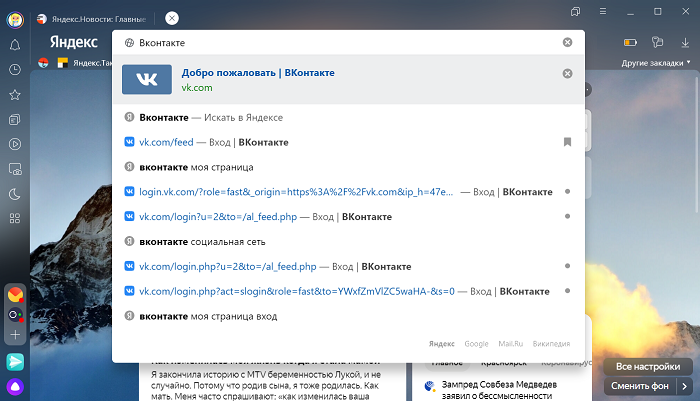
Task: Open the services grid icon
Action: pos(15,218)
